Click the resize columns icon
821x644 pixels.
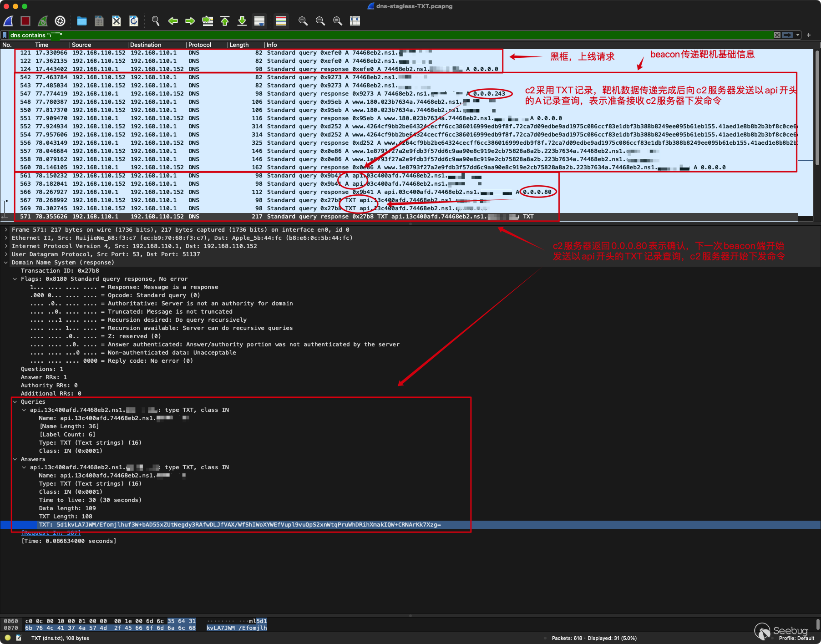(355, 21)
